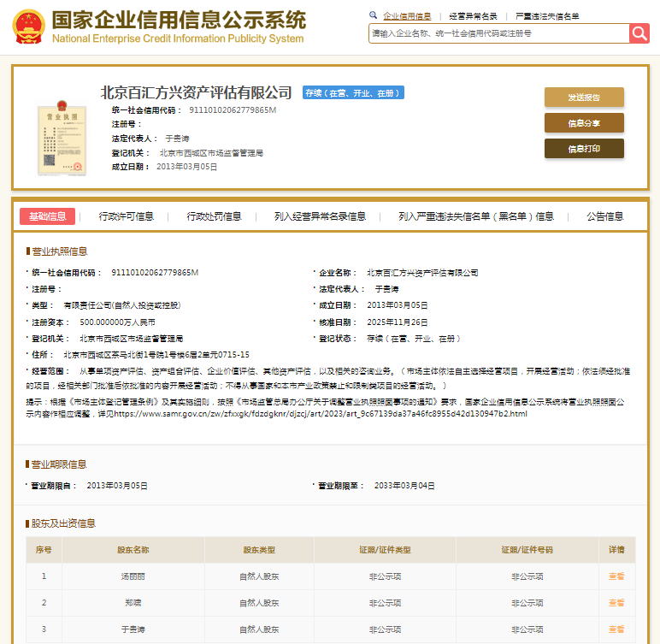Open the 行政许可信息 tab

click(x=127, y=216)
